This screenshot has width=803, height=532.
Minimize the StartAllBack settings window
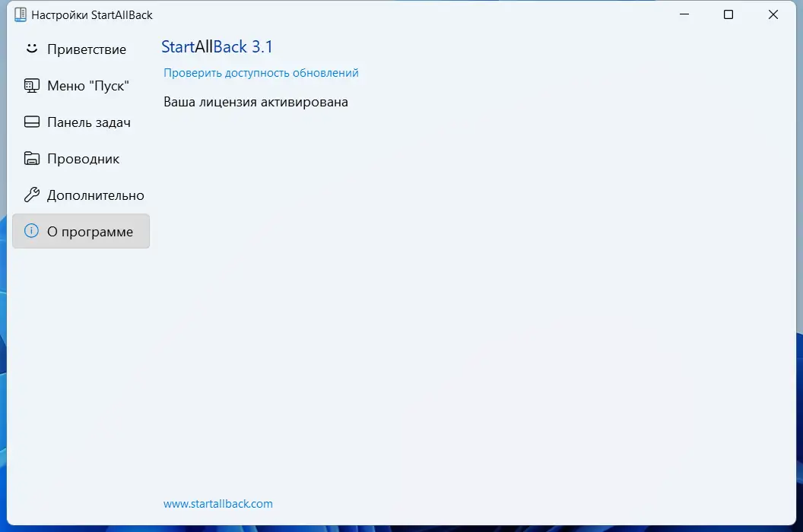(x=684, y=14)
